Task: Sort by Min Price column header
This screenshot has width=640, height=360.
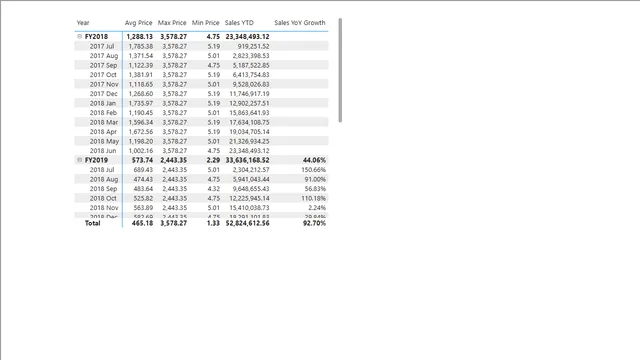Action: [x=206, y=23]
